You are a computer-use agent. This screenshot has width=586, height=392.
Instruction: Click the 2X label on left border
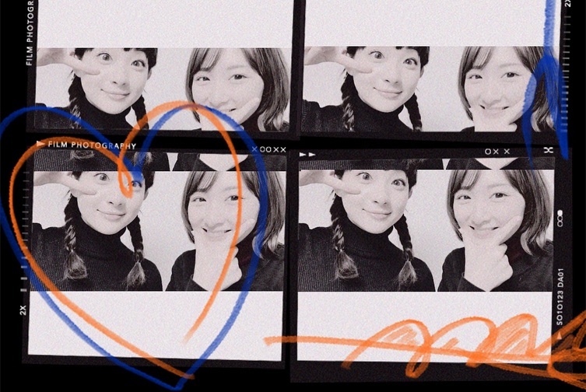point(23,308)
